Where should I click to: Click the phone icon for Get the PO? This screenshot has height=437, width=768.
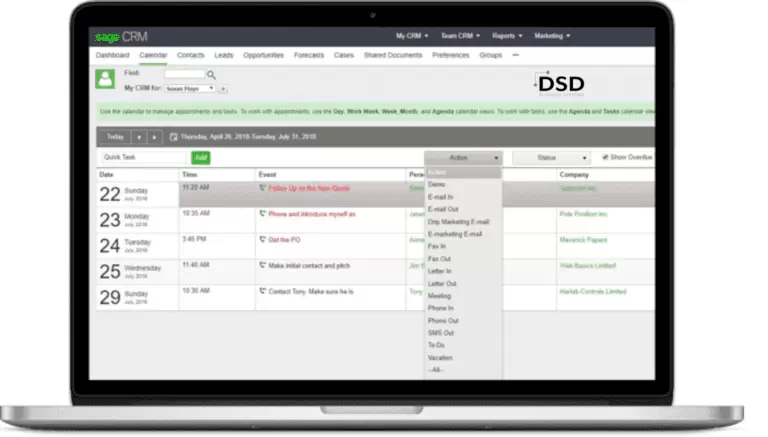[262, 240]
